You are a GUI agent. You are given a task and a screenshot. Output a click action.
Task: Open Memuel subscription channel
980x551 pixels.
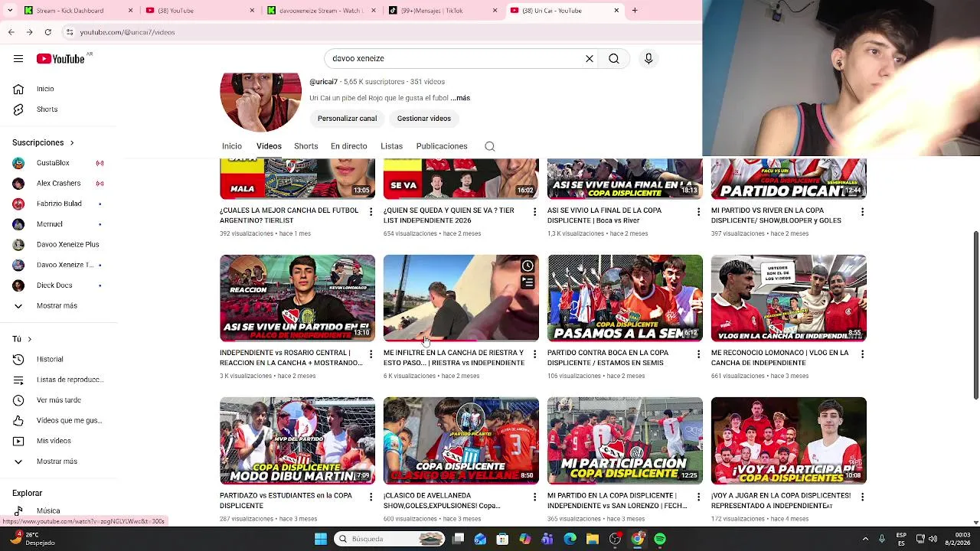coord(50,224)
